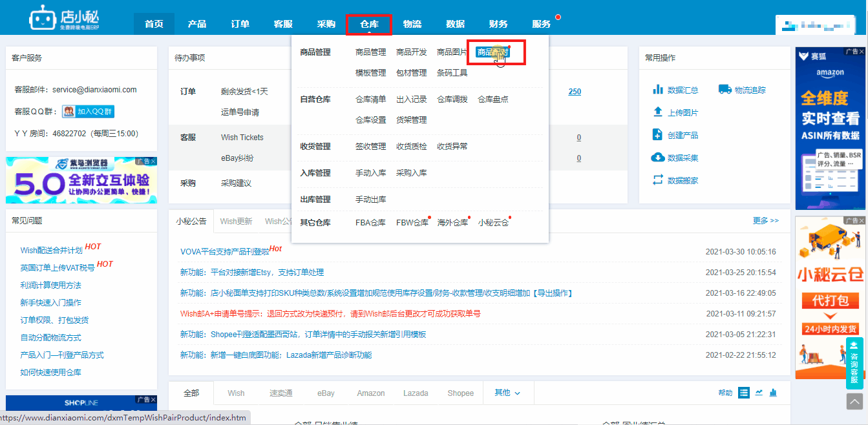Switch statistics to bar chart icon
Viewport: 868px width, 425px height.
[x=773, y=393]
